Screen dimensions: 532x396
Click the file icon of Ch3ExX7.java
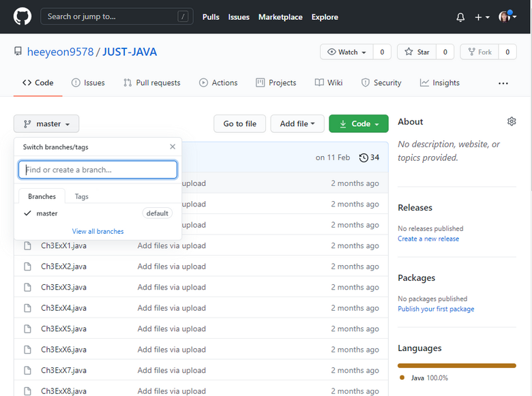pos(27,370)
